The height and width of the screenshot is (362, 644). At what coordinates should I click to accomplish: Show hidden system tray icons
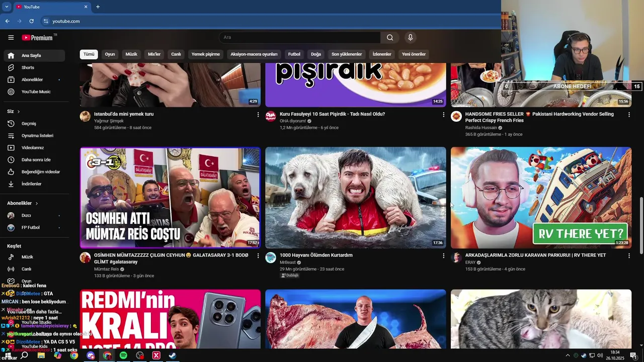click(x=568, y=355)
